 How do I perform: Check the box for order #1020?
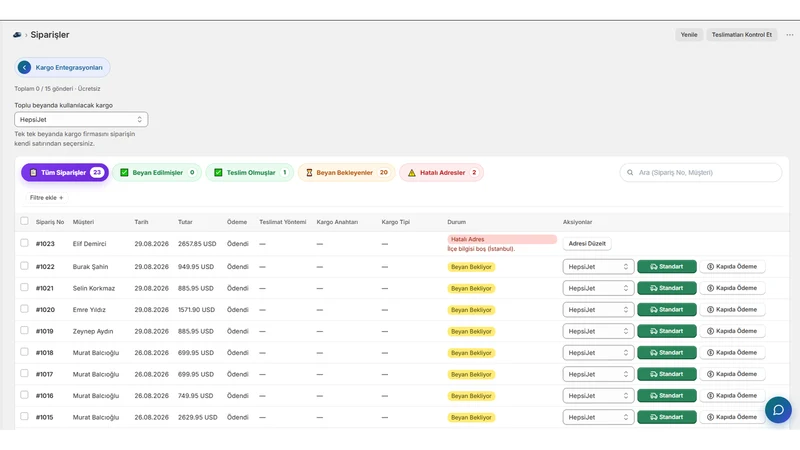[x=24, y=309]
